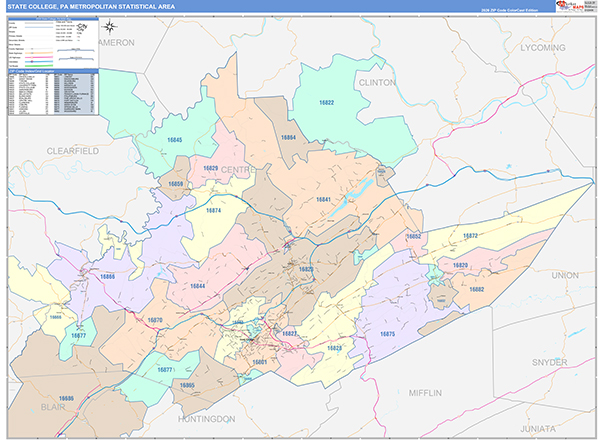Screen dimensions: 600x440
Task: Click the map legend panel
Action: pos(50,43)
